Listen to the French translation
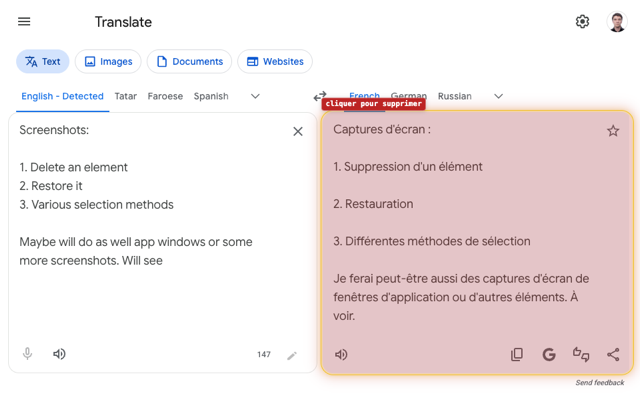 (341, 354)
